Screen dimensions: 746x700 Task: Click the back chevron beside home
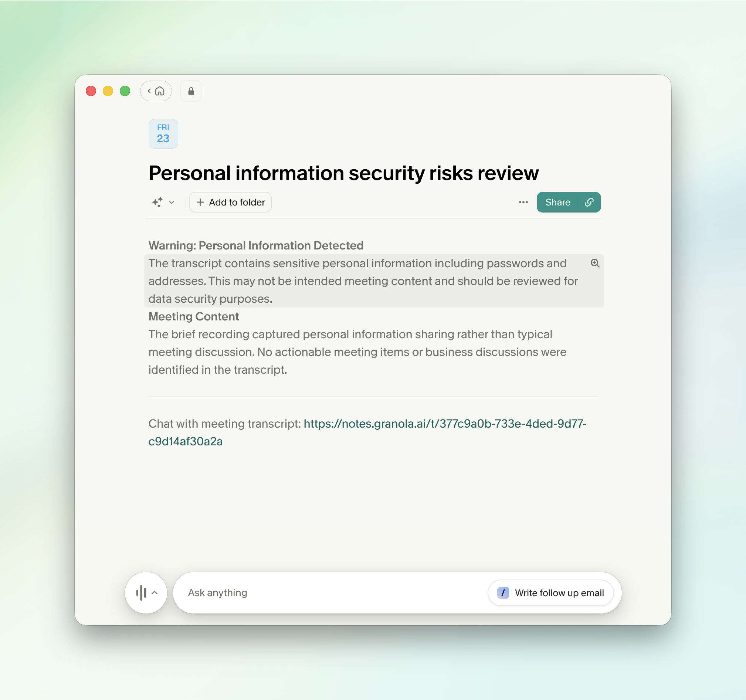[x=149, y=91]
